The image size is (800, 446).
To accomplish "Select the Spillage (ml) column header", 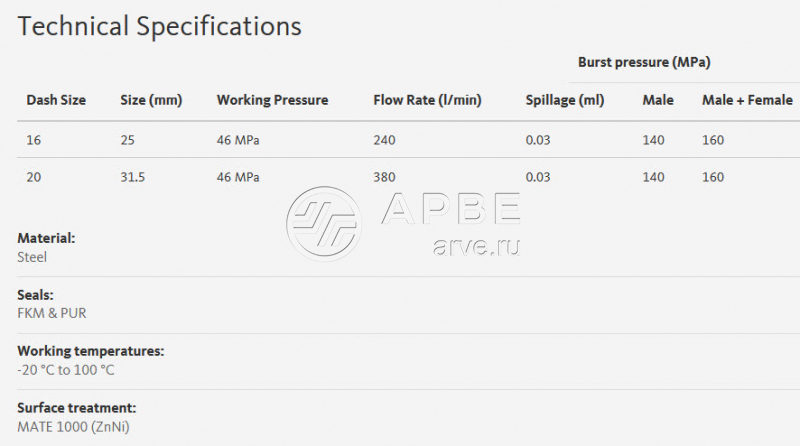I will [566, 100].
